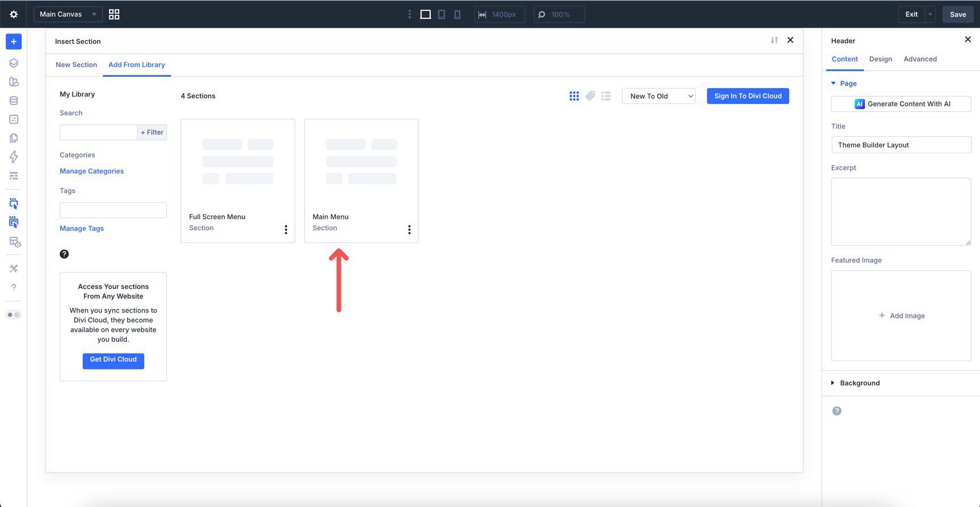
Task: Open the pages copy icon in sidebar
Action: 14,138
